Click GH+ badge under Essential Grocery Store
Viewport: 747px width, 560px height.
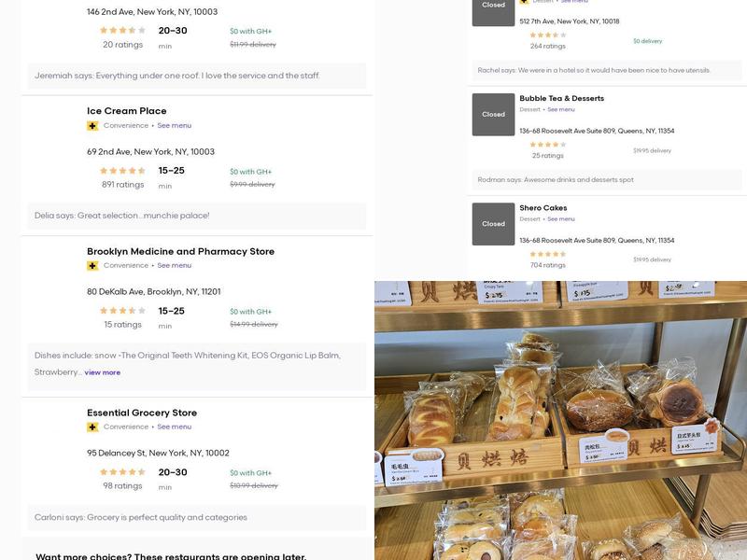point(92,427)
